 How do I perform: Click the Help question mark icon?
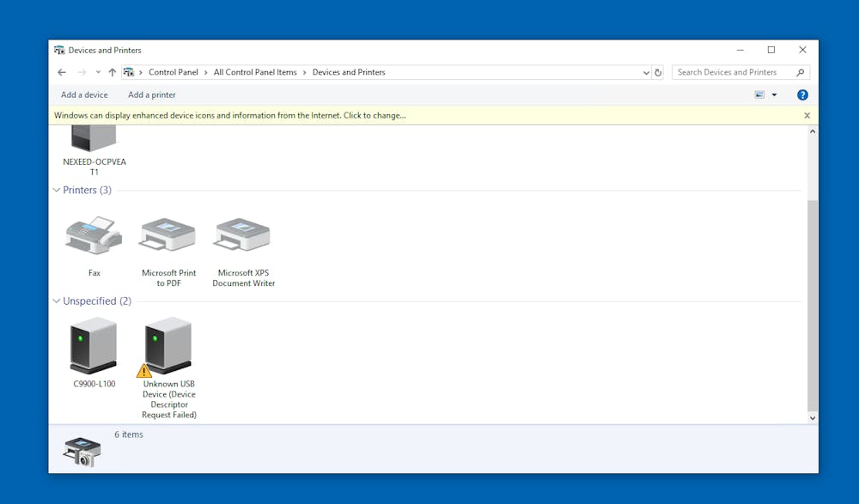coord(802,94)
